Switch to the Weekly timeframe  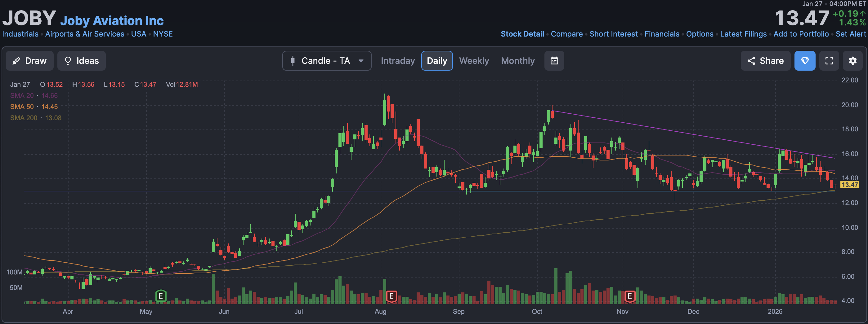[x=474, y=61]
